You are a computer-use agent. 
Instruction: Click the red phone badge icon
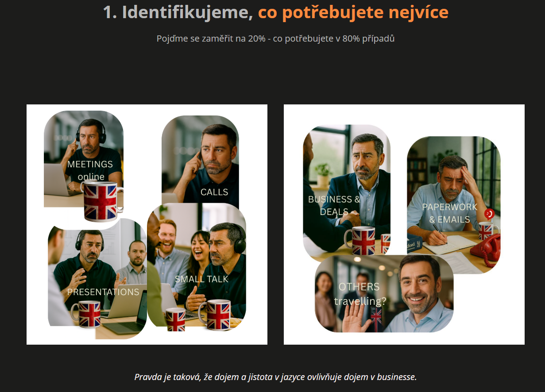(489, 214)
